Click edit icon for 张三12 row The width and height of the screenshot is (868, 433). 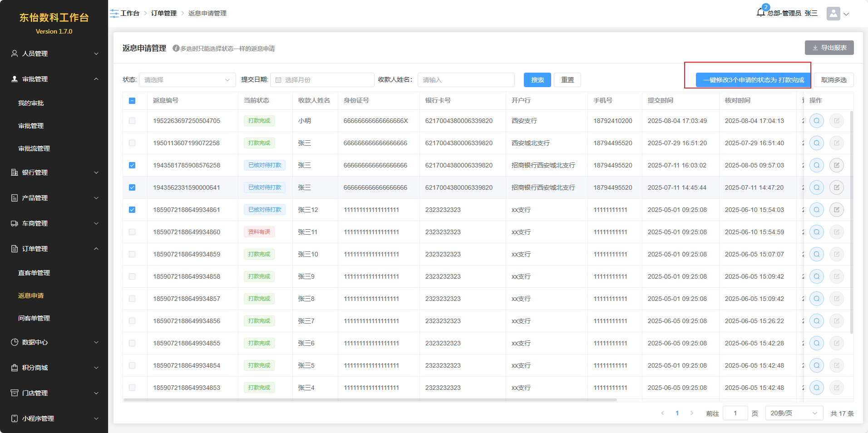coord(836,210)
